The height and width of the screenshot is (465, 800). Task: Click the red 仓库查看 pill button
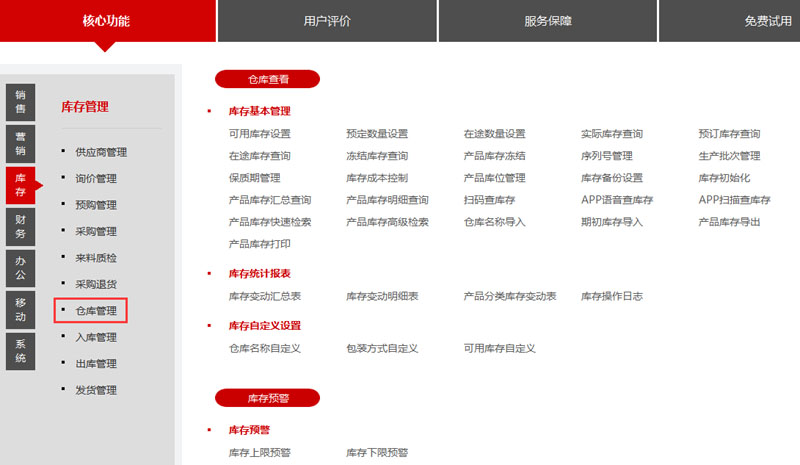267,79
